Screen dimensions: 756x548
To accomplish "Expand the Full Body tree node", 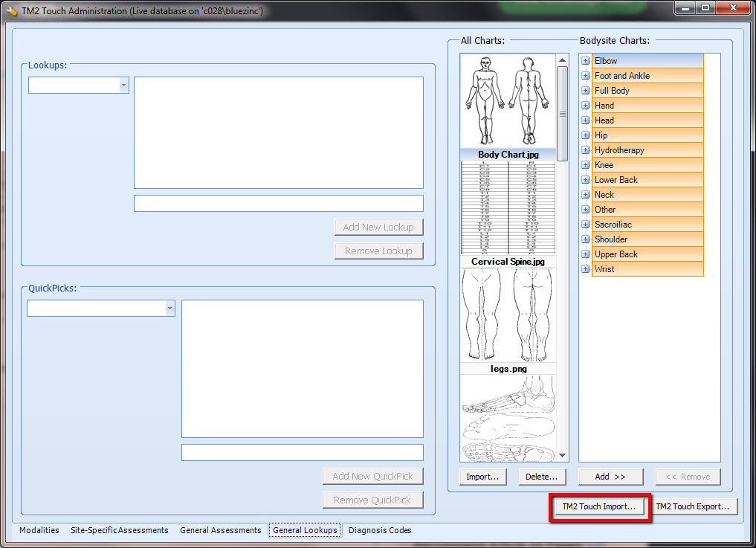I will (585, 91).
